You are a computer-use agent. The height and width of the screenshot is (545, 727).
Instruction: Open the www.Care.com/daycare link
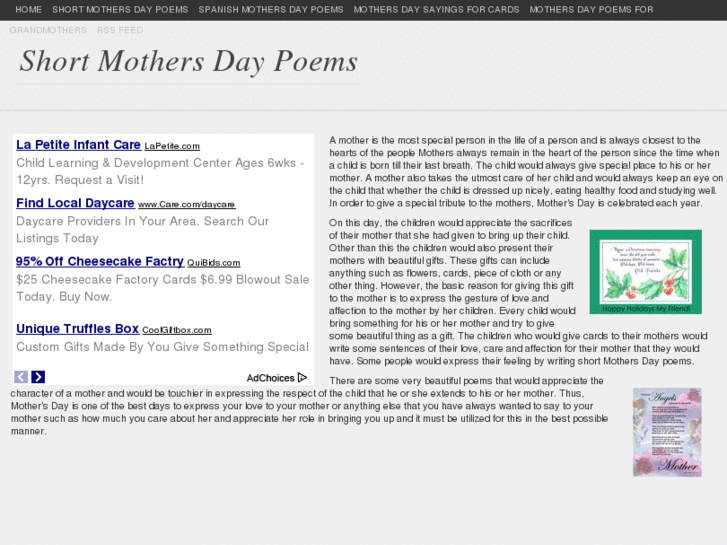click(186, 204)
